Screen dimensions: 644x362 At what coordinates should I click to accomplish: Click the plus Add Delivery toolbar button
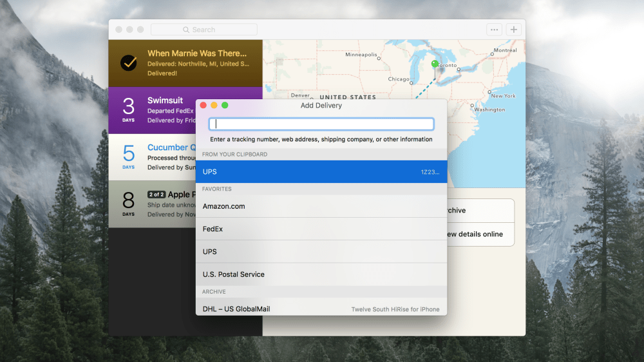click(513, 30)
